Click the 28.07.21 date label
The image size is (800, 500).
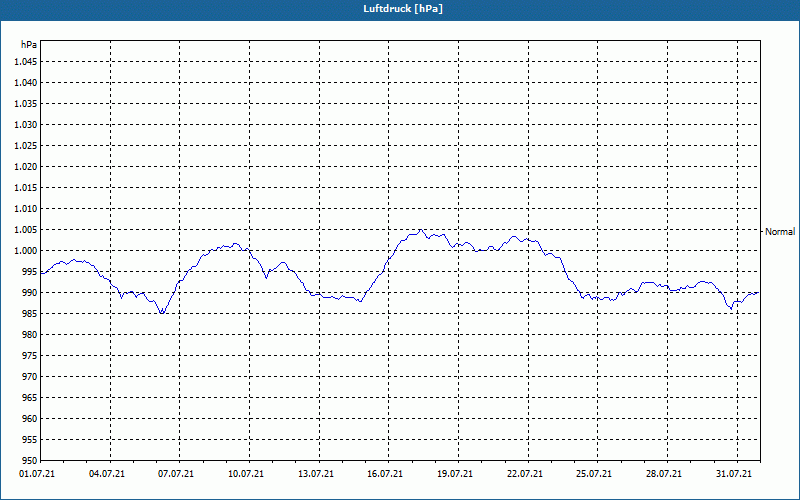[x=664, y=474]
